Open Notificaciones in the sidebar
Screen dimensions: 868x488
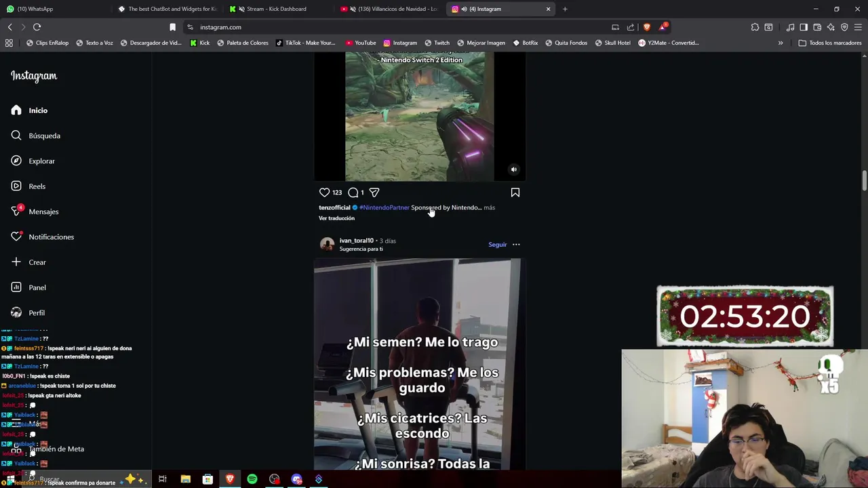pyautogui.click(x=43, y=237)
